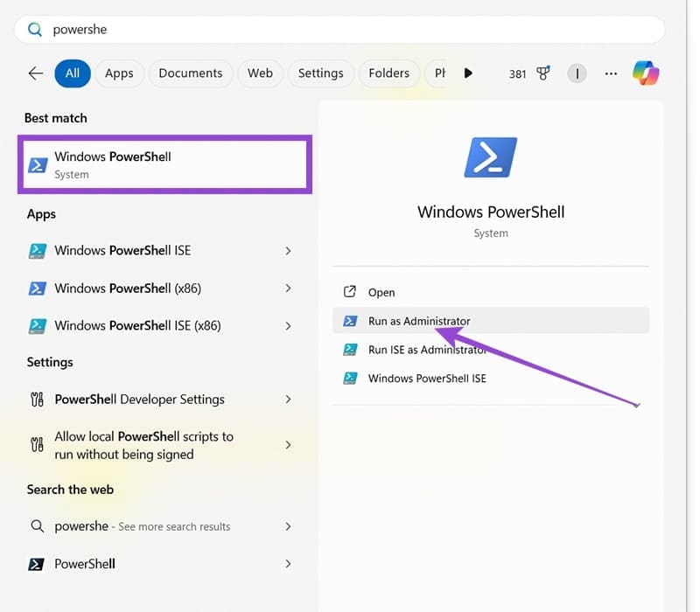
Task: Select the All filter tab
Action: pos(73,73)
